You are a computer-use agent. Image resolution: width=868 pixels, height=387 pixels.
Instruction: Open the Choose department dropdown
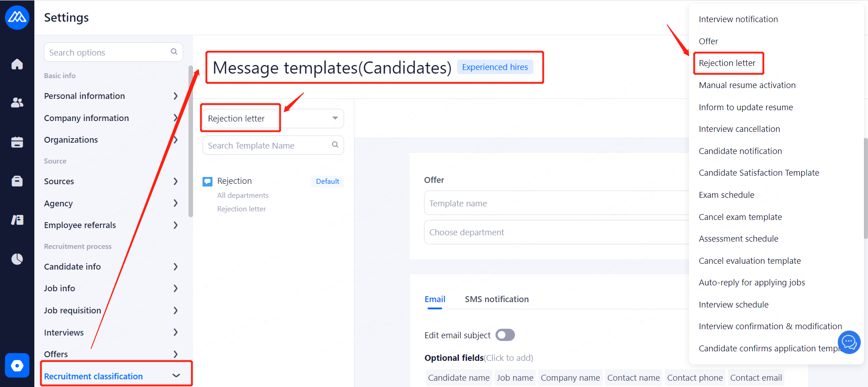pos(556,232)
